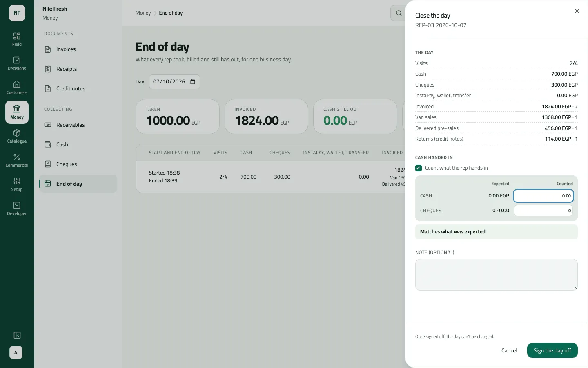The image size is (588, 368).
Task: Open the Cash collecting page
Action: 78,145
